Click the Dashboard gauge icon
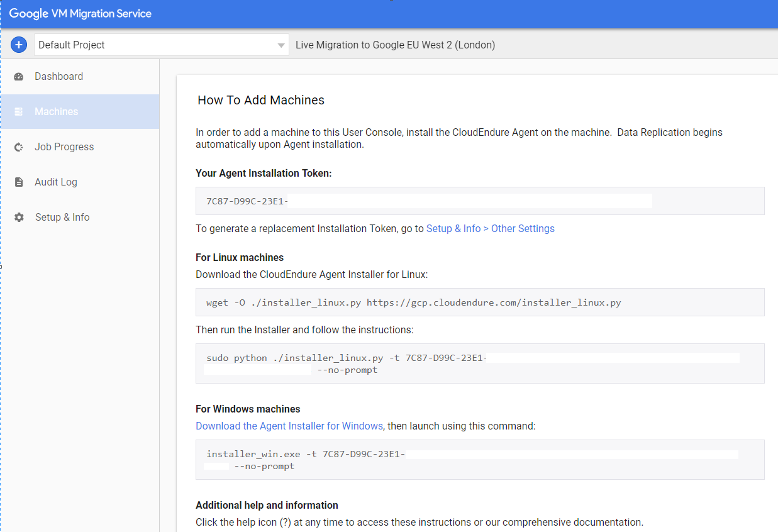This screenshot has width=778, height=532. (x=19, y=77)
